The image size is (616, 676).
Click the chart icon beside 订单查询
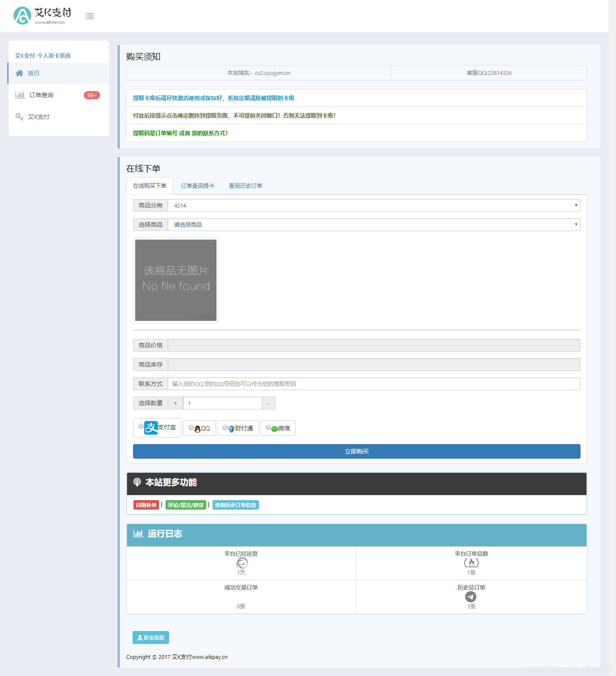tap(20, 95)
